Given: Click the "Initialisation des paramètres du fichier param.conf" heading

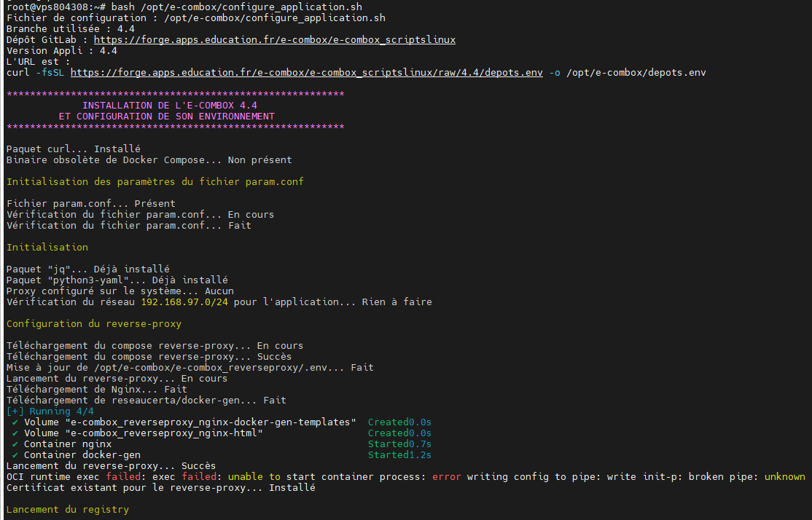Looking at the screenshot, I should click(155, 182).
